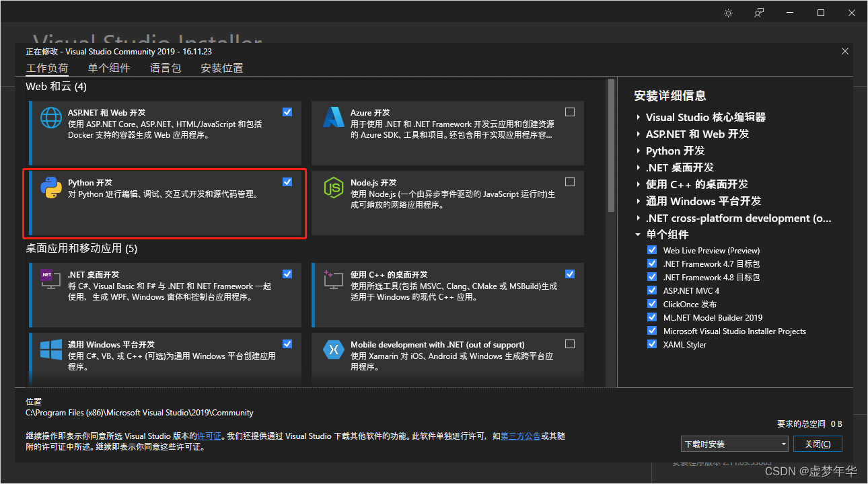Uncheck ASP.NET MVC 4 component
The height and width of the screenshot is (484, 868).
[x=651, y=290]
